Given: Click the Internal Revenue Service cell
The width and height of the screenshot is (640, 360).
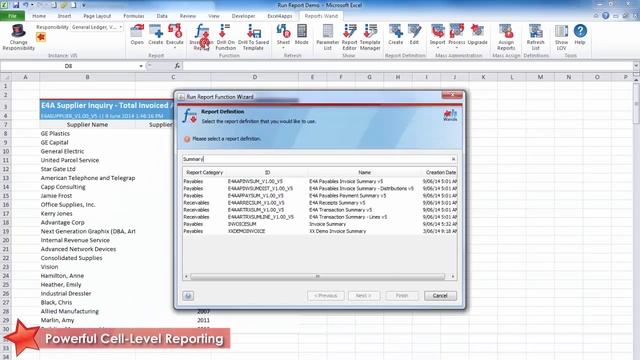Looking at the screenshot, I should (87, 240).
